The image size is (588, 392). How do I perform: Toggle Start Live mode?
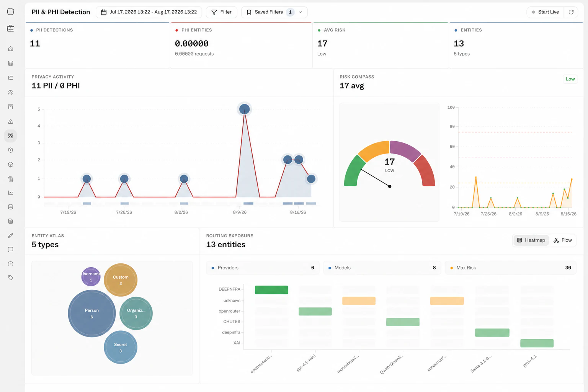click(545, 12)
